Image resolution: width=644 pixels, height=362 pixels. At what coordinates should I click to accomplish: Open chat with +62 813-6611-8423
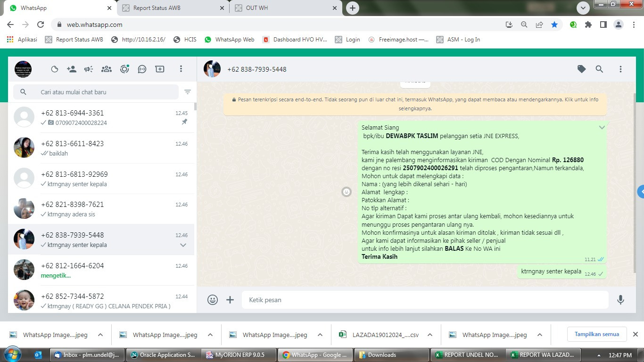coord(101,148)
